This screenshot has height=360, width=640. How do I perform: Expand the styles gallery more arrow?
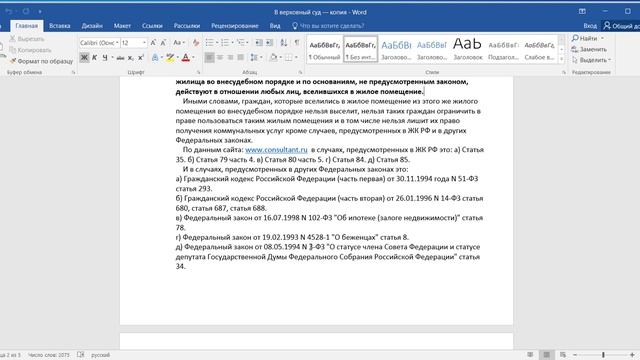point(562,59)
